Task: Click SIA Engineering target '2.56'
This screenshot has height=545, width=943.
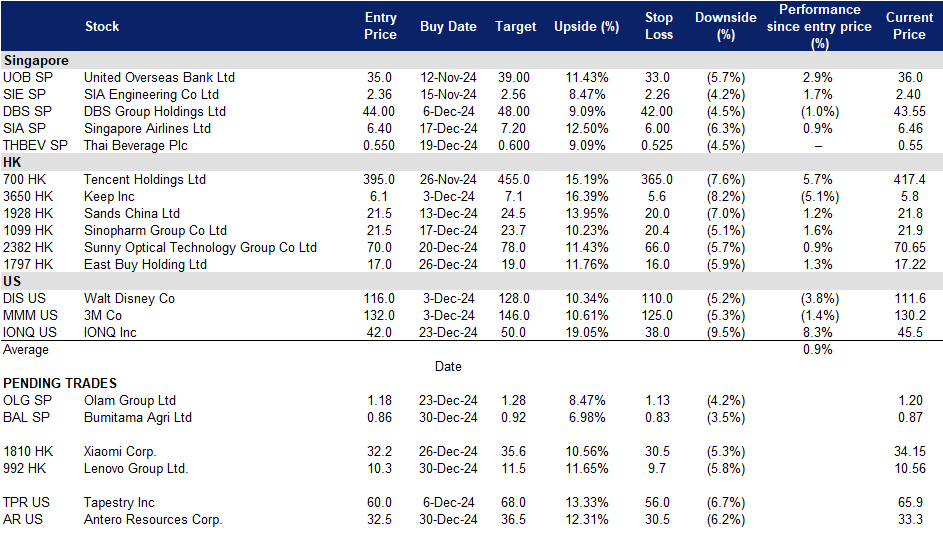Action: pos(513,94)
